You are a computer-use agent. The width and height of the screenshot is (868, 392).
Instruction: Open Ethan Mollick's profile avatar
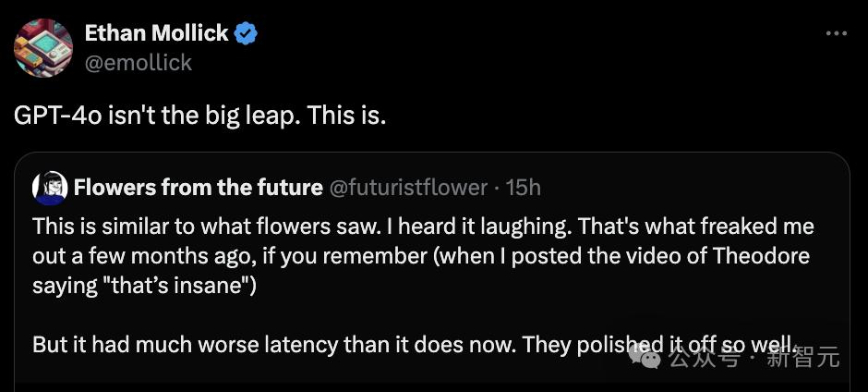click(43, 47)
